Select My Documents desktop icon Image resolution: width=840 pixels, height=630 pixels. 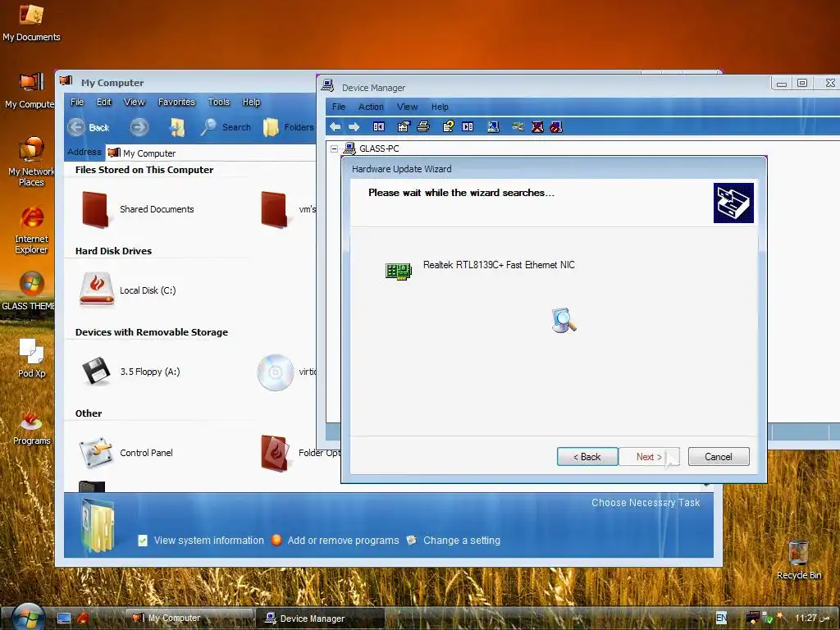click(x=31, y=22)
